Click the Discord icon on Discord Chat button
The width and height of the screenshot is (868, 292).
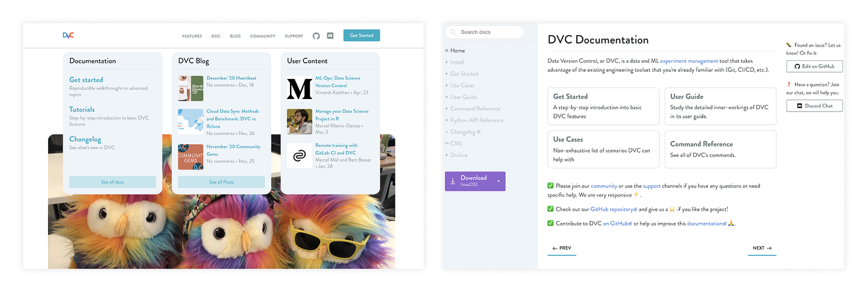800,106
